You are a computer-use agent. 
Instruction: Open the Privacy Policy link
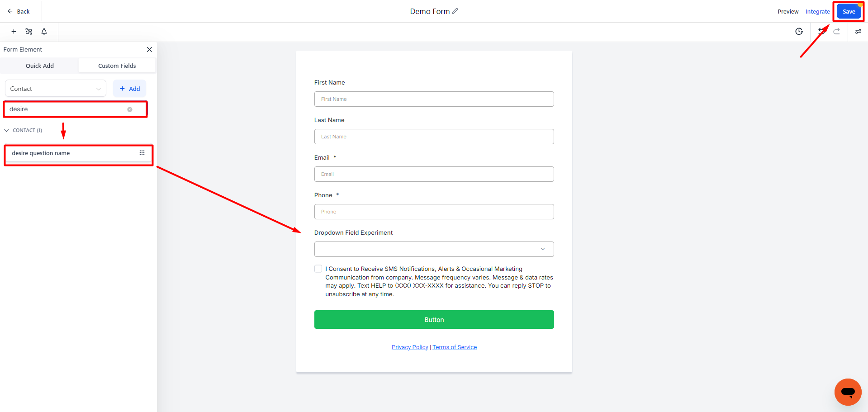tap(410, 347)
